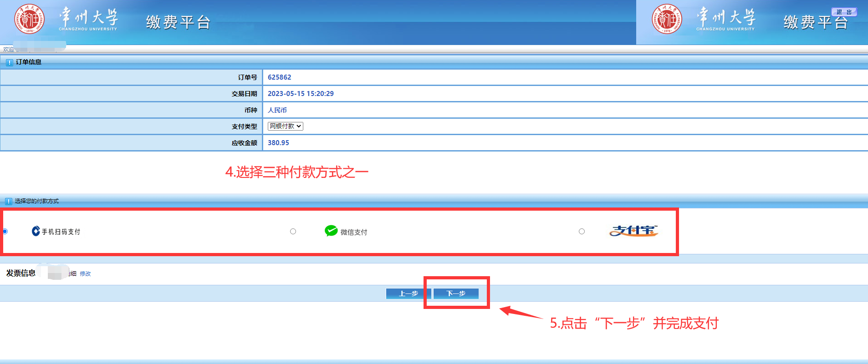
Task: Click the amount value 380.95
Action: coord(278,143)
